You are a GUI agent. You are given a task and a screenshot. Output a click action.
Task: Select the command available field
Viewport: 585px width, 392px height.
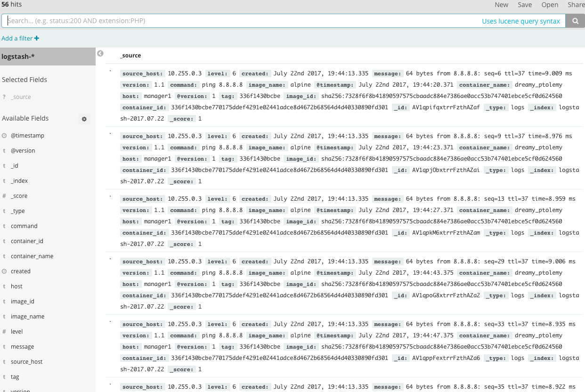[24, 226]
